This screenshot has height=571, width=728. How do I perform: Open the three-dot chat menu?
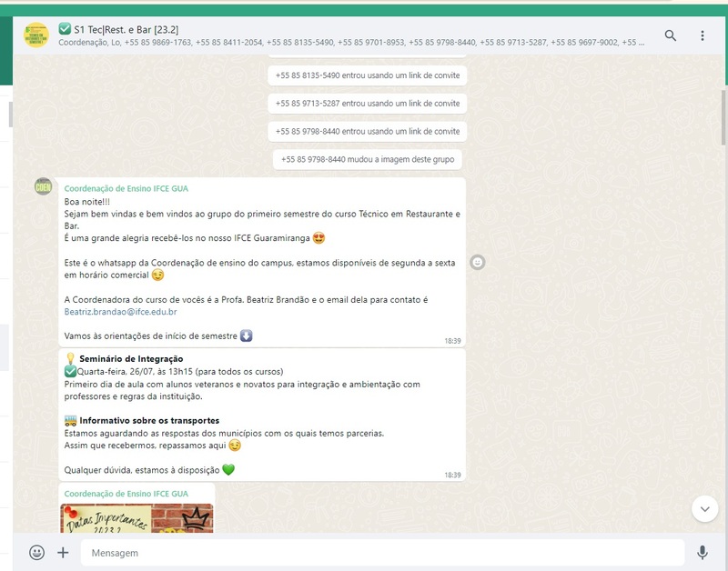tap(703, 35)
